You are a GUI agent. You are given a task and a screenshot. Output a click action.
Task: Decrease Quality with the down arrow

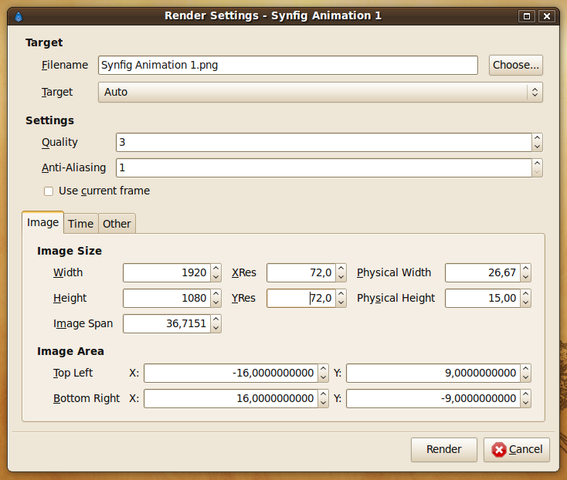click(537, 147)
